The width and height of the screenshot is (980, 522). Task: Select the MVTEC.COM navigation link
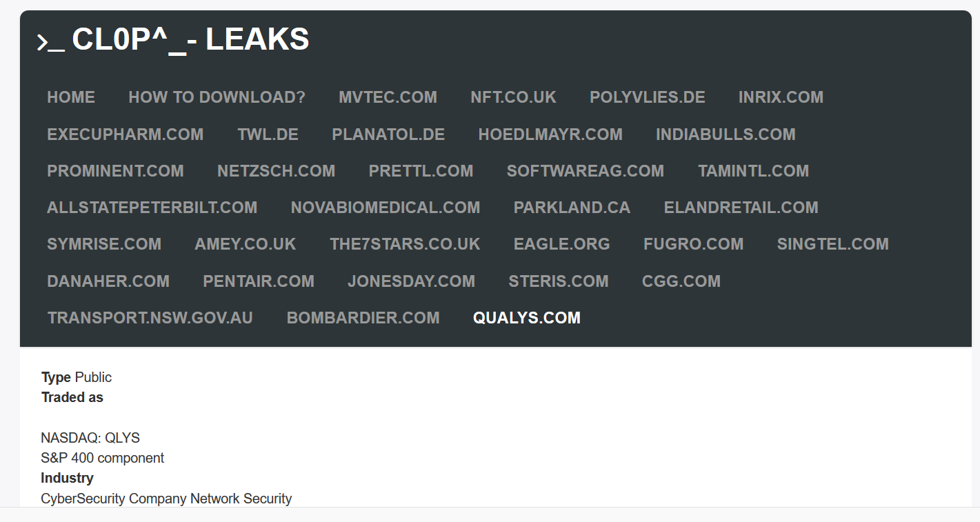pyautogui.click(x=388, y=97)
